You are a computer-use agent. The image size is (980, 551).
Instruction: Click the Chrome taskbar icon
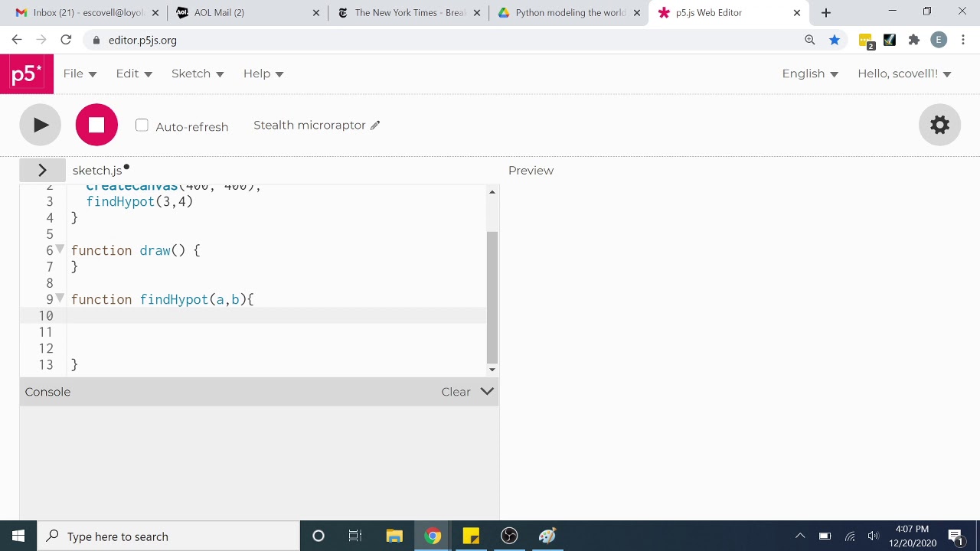click(433, 536)
